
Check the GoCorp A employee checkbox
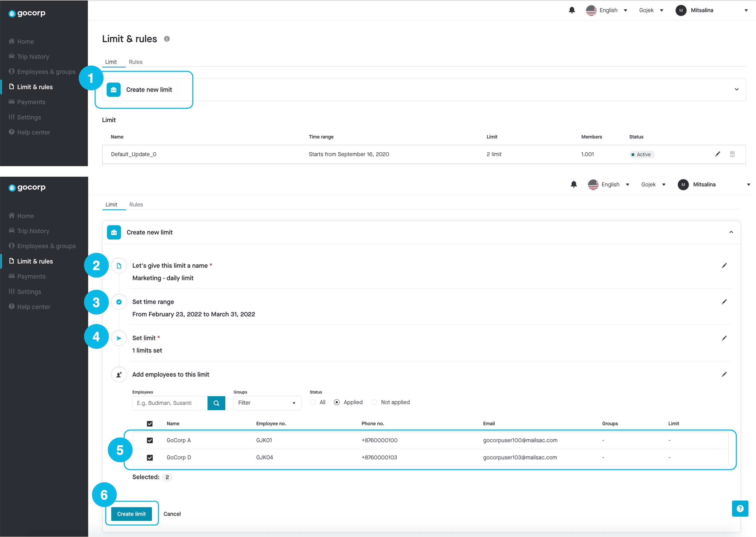coord(150,440)
